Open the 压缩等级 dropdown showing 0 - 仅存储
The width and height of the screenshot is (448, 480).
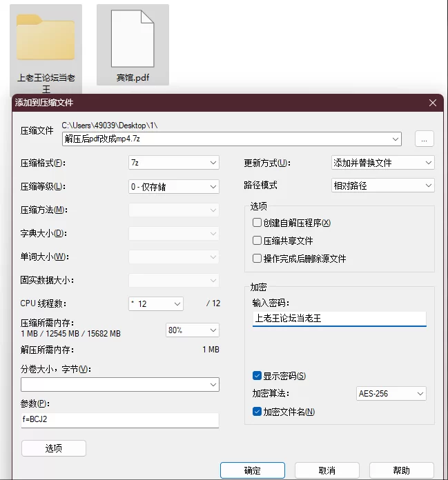coord(174,186)
